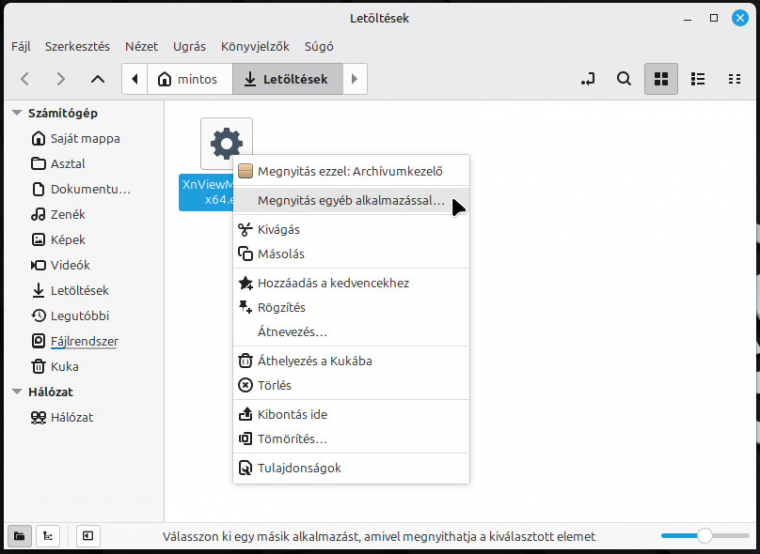Navigate back with the left arrow
Image resolution: width=760 pixels, height=554 pixels.
(x=26, y=79)
